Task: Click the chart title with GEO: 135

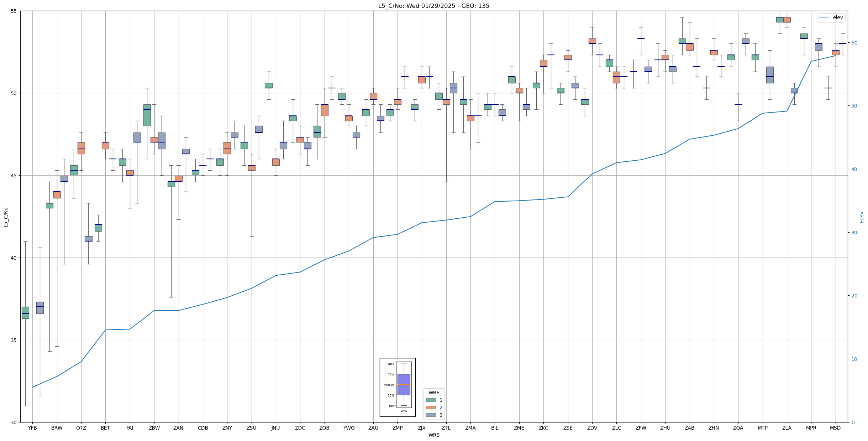Action: point(433,6)
